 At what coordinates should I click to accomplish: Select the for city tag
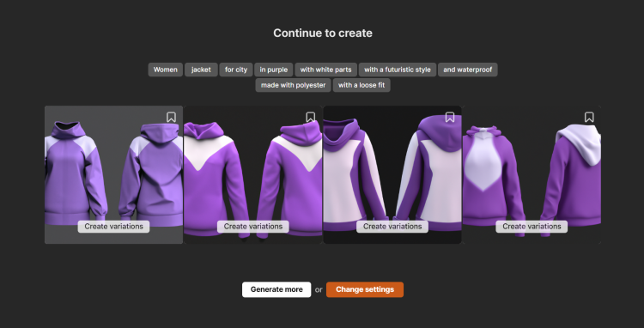click(x=236, y=70)
